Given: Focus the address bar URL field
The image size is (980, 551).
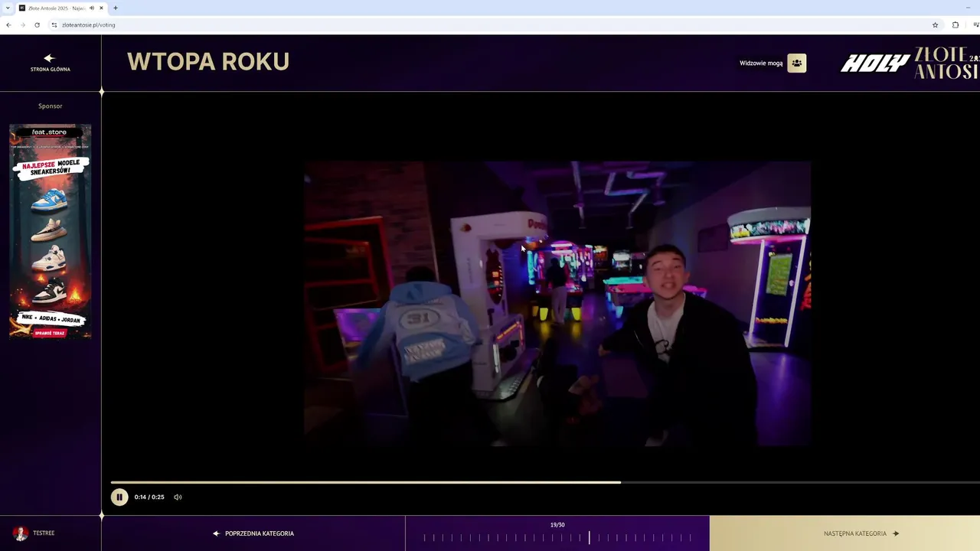Looking at the screenshot, I should tap(490, 24).
